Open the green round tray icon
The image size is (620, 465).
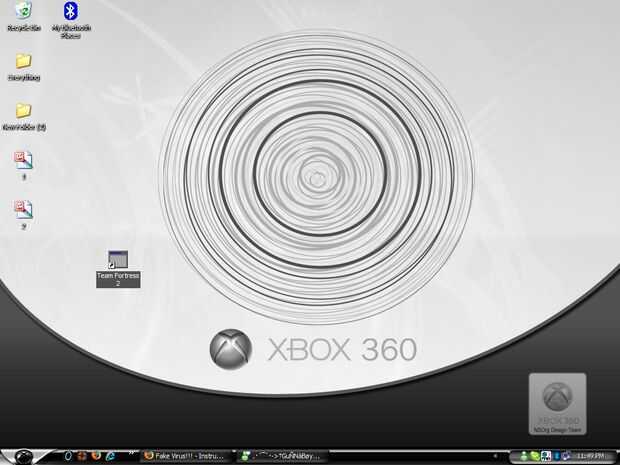coord(535,456)
